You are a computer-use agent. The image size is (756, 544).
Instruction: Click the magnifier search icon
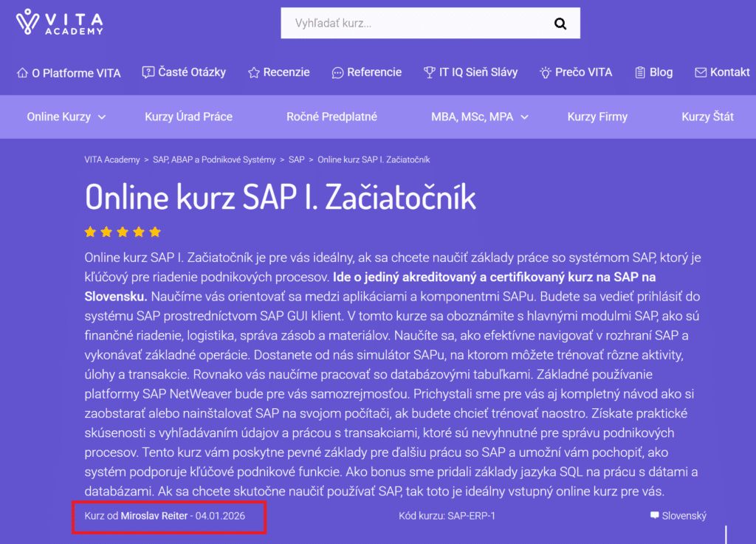pyautogui.click(x=560, y=23)
